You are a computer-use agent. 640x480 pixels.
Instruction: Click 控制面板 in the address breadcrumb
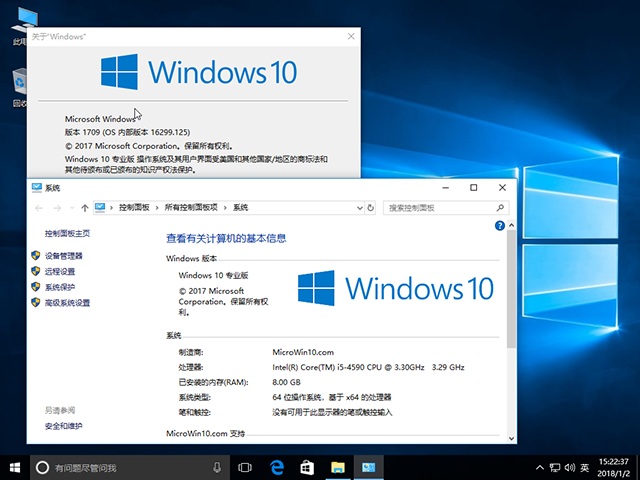click(134, 208)
